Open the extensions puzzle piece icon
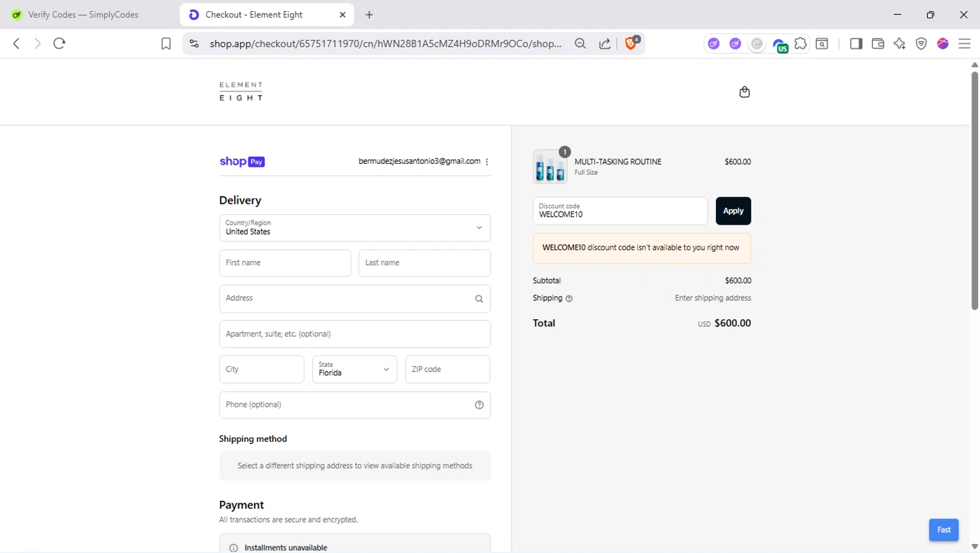The width and height of the screenshot is (980, 553). [800, 44]
